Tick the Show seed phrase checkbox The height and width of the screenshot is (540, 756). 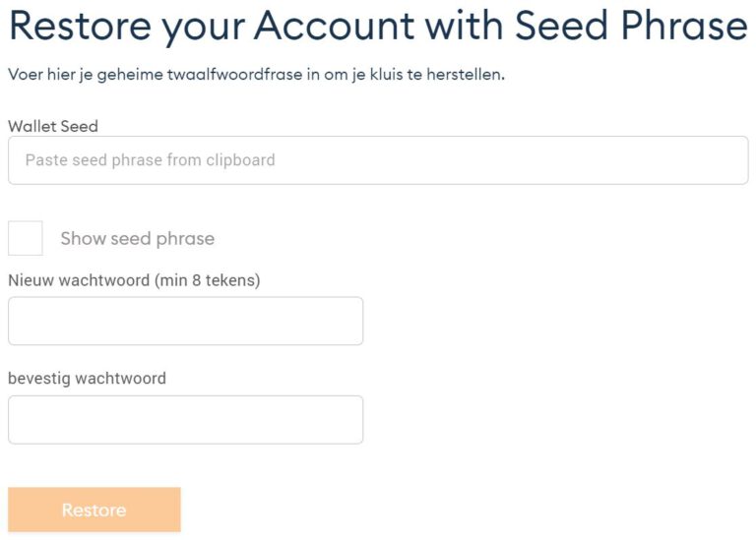click(26, 238)
